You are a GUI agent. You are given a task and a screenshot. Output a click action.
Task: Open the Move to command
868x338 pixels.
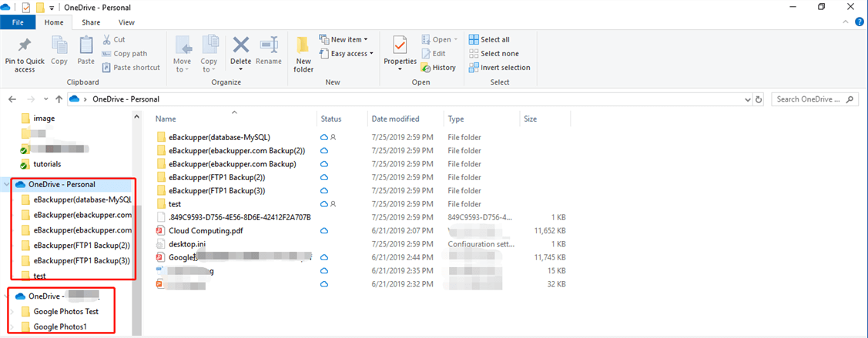tap(182, 54)
